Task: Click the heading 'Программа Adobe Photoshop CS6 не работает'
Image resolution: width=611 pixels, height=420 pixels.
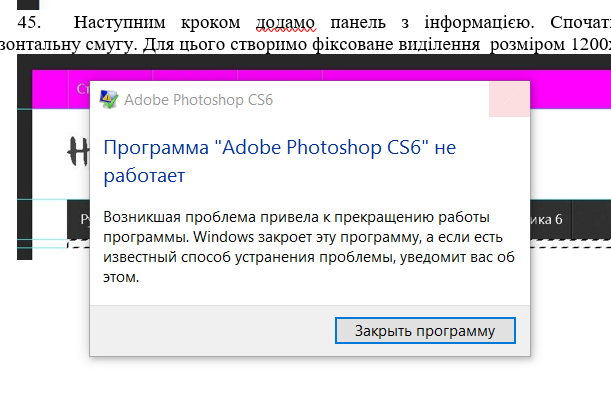Action: [x=279, y=161]
